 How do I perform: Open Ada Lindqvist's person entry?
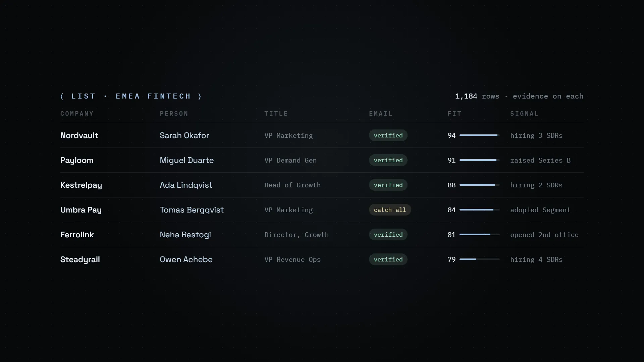(x=186, y=185)
